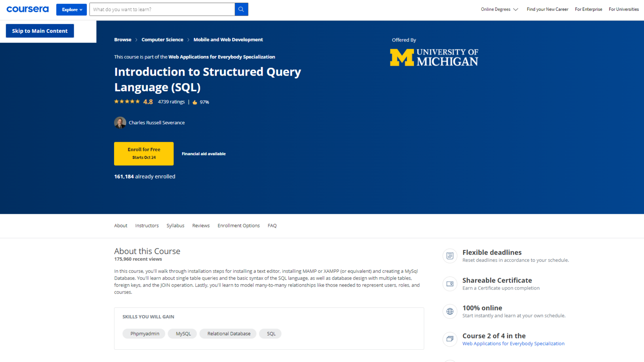Click the 100% online globe icon

click(450, 311)
